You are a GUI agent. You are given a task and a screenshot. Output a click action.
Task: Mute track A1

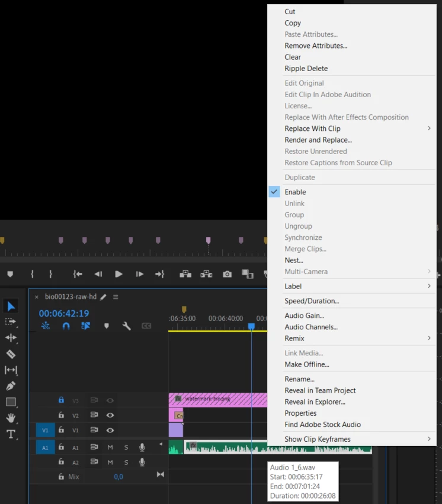click(x=110, y=447)
